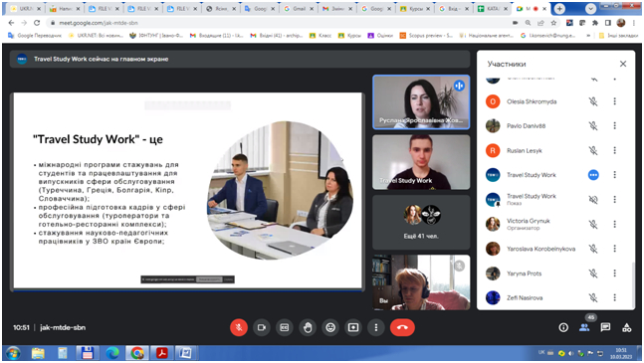Click the present screen icon
The image size is (644, 363).
353,327
